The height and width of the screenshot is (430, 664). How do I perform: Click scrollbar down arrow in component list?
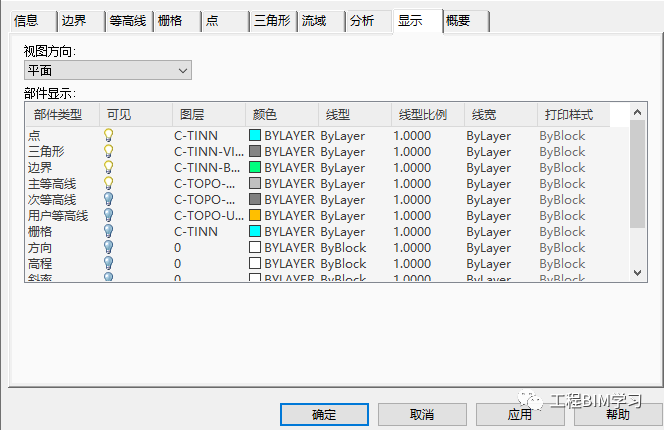point(637,273)
